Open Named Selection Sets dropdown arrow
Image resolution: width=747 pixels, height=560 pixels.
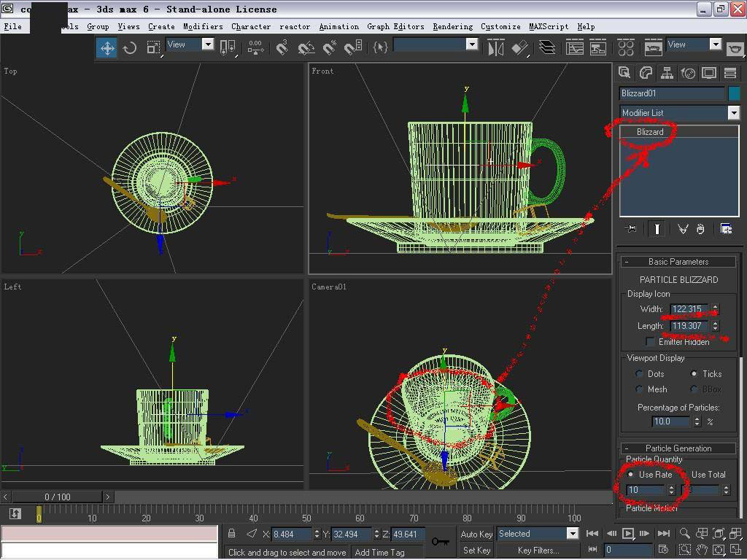[472, 44]
